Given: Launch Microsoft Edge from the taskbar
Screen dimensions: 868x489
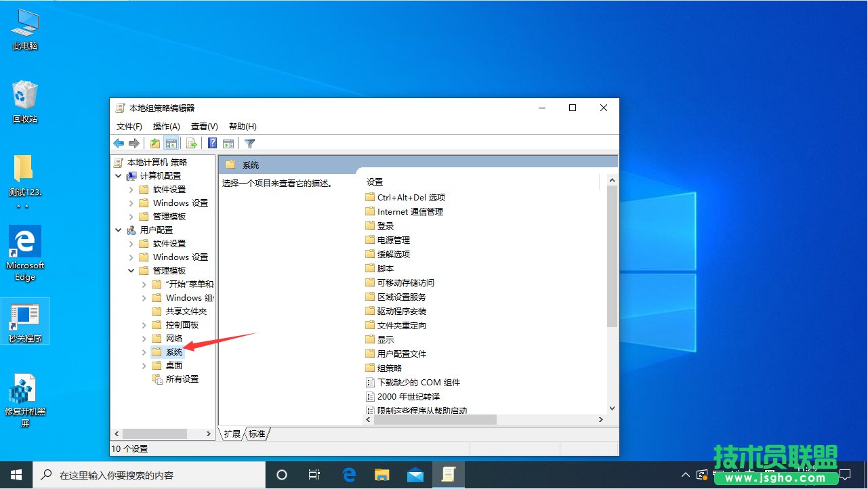Looking at the screenshot, I should pos(349,475).
